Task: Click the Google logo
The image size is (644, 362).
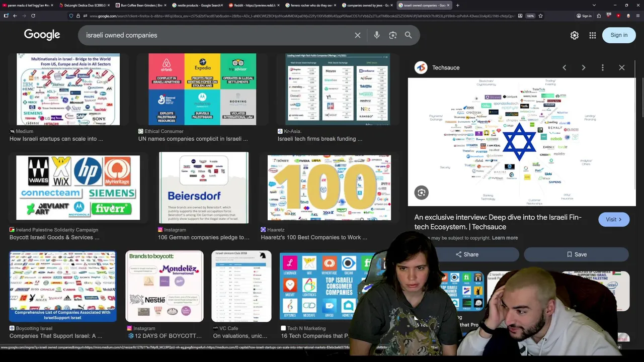Action: (x=42, y=35)
